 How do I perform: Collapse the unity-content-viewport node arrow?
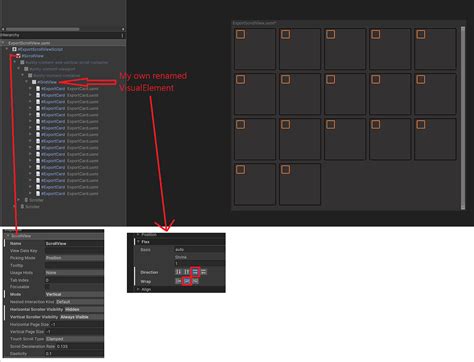tap(19, 69)
